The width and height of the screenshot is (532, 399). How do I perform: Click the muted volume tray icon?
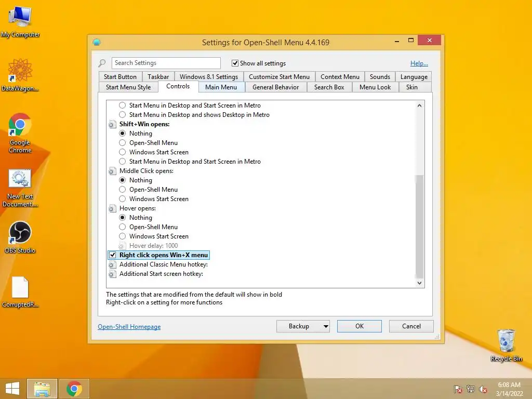483,389
